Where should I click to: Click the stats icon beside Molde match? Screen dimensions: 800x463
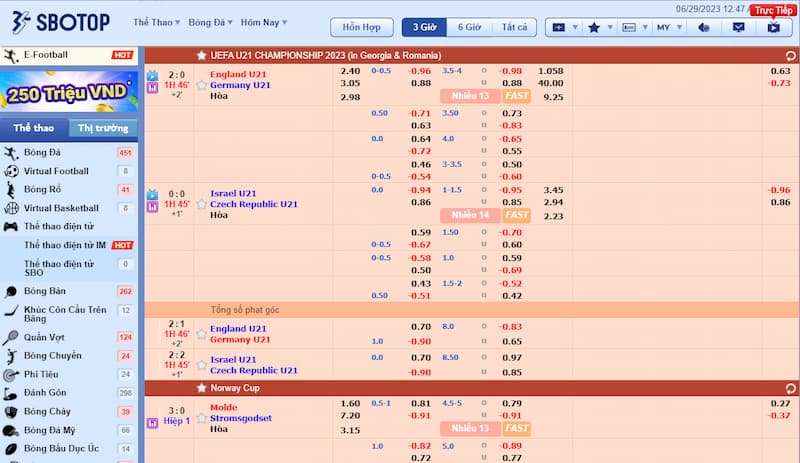click(x=152, y=422)
